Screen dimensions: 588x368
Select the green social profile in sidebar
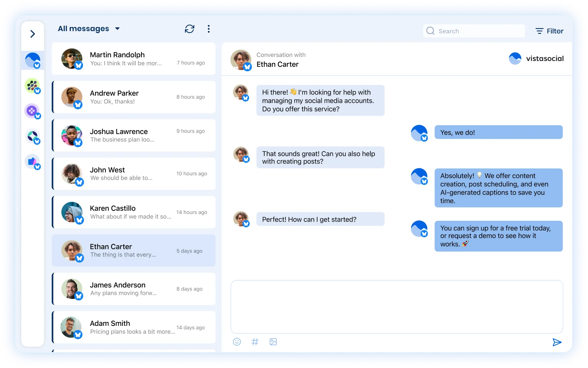point(32,85)
